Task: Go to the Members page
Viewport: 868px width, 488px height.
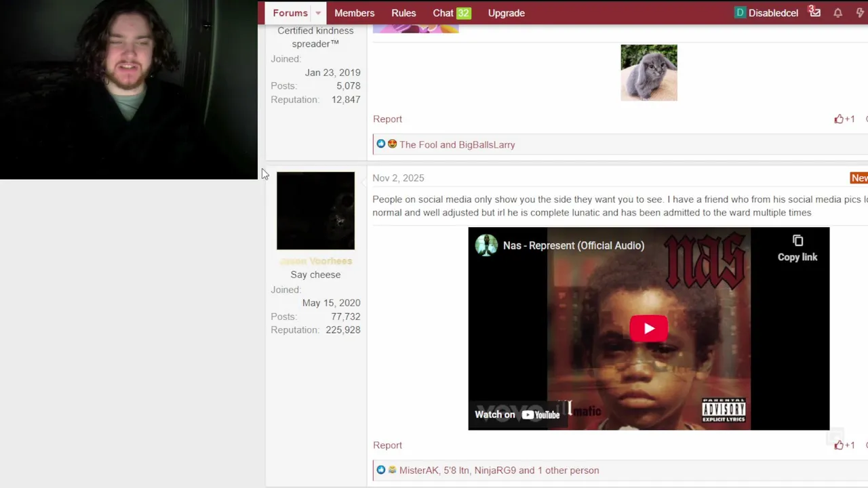Action: pyautogui.click(x=354, y=13)
